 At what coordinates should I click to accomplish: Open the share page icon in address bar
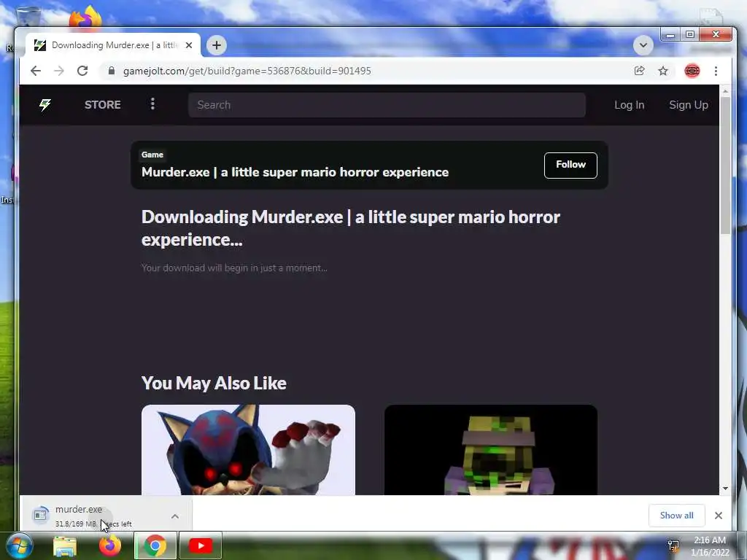tap(639, 71)
